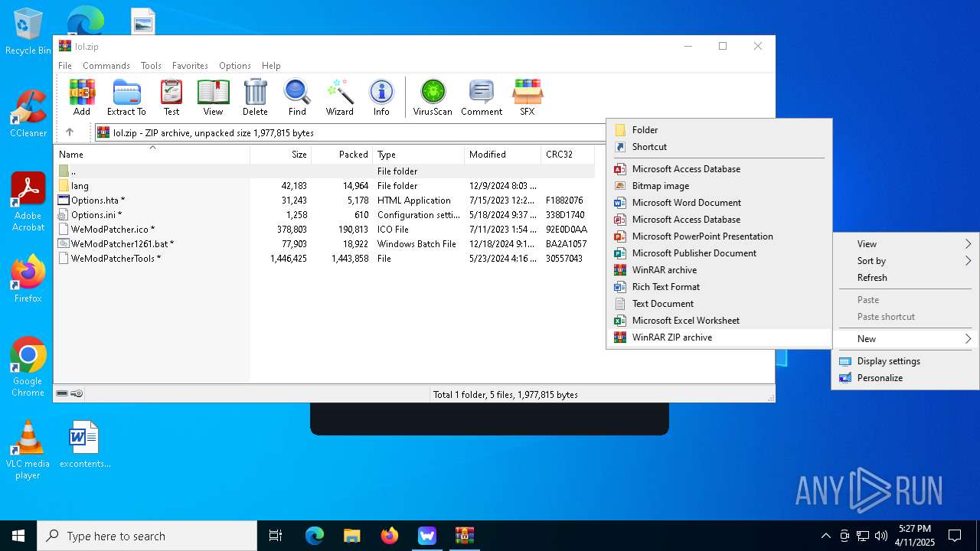
Task: Open the Options menu
Action: (235, 66)
